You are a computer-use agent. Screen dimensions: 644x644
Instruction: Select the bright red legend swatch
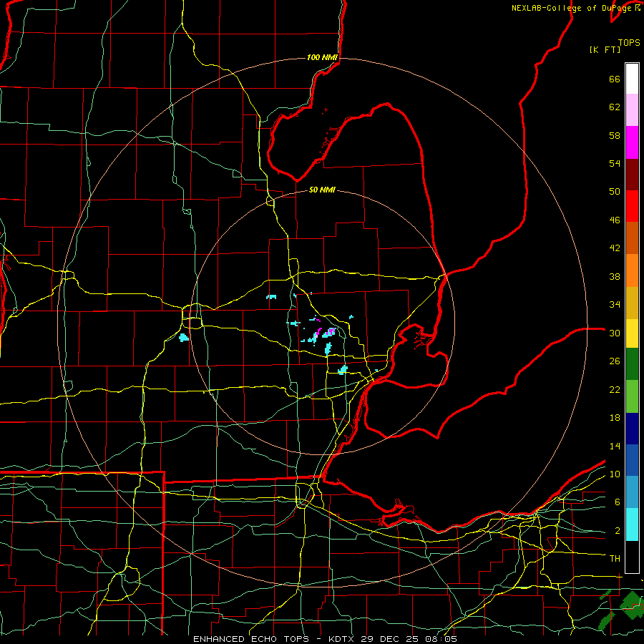[632, 206]
